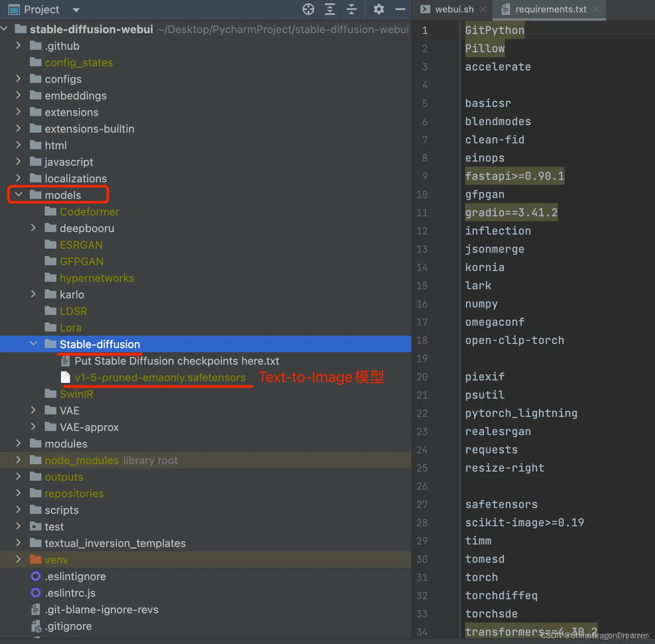This screenshot has height=644, width=655.
Task: Expand the VAE-approx folder
Action: 33,426
